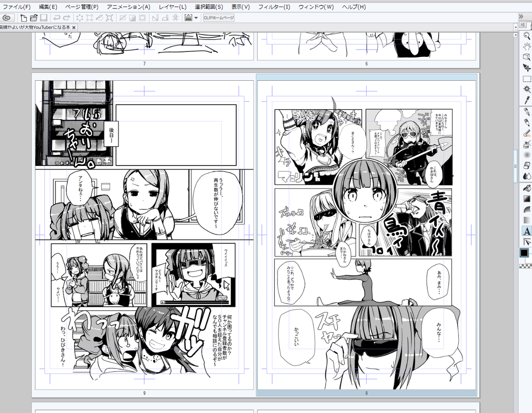
Task: Select the Blend water drops tool
Action: [527, 176]
